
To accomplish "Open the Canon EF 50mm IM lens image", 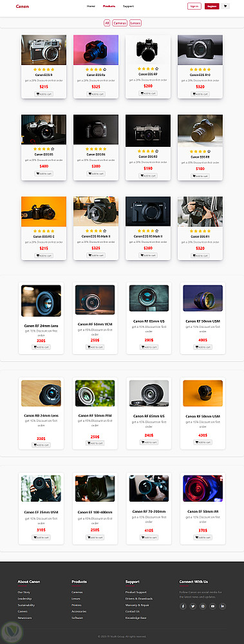I will tap(203, 488).
